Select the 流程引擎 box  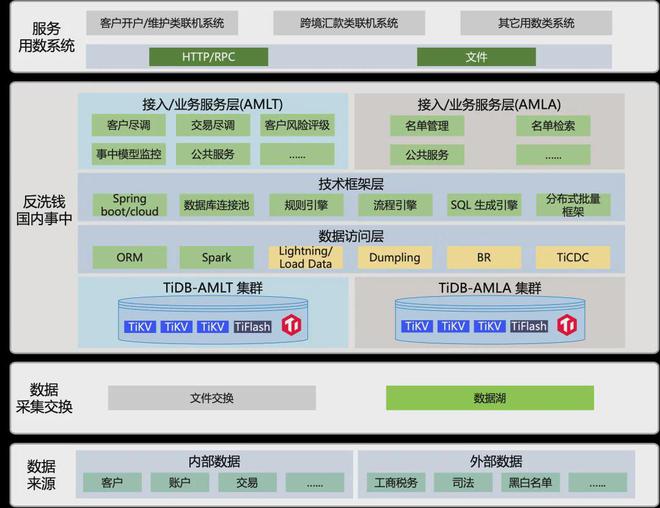(x=395, y=205)
